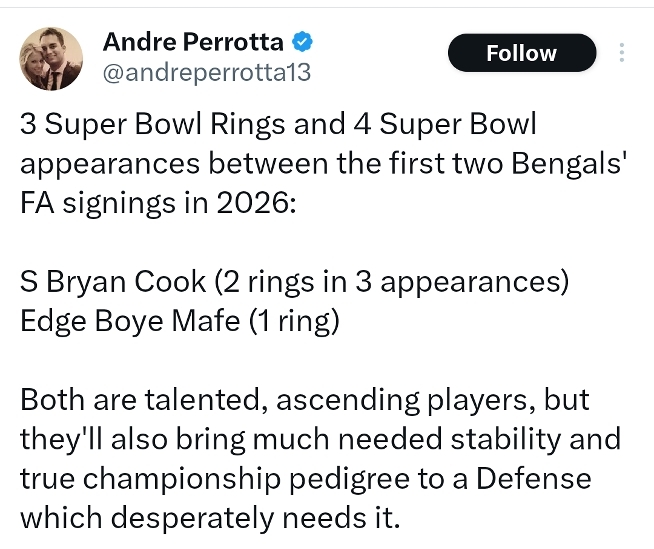The height and width of the screenshot is (549, 654).
Task: Click the blue verified badge icon
Action: click(x=303, y=42)
